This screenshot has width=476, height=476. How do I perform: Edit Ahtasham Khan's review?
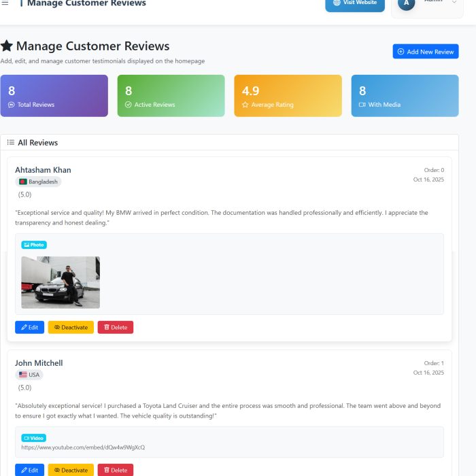click(29, 327)
